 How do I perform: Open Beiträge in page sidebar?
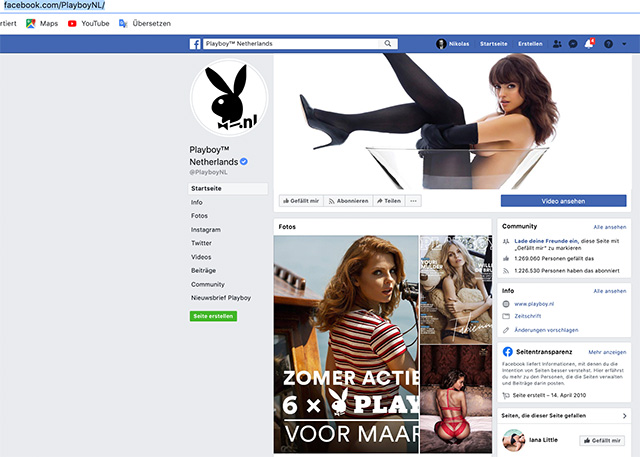click(x=203, y=271)
